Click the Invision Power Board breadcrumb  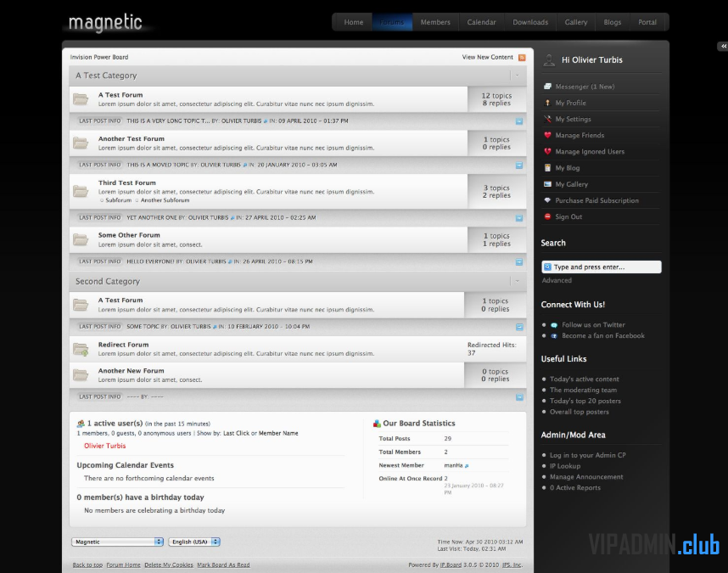click(99, 57)
